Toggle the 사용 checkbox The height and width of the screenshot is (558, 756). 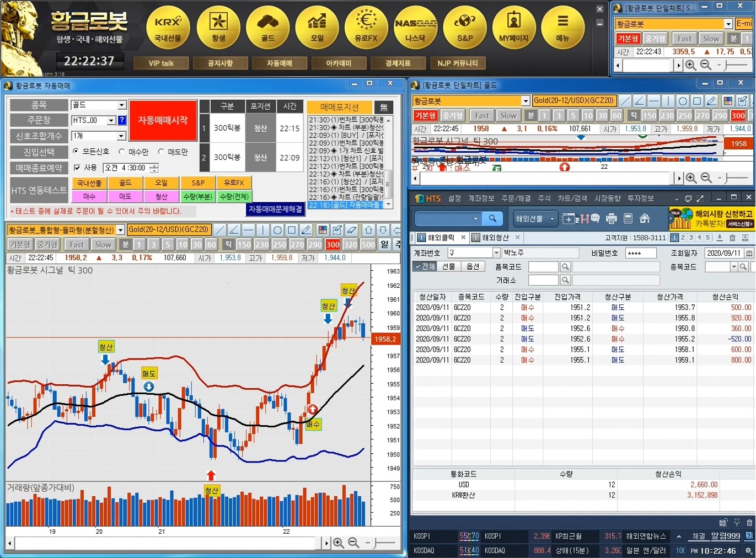77,168
